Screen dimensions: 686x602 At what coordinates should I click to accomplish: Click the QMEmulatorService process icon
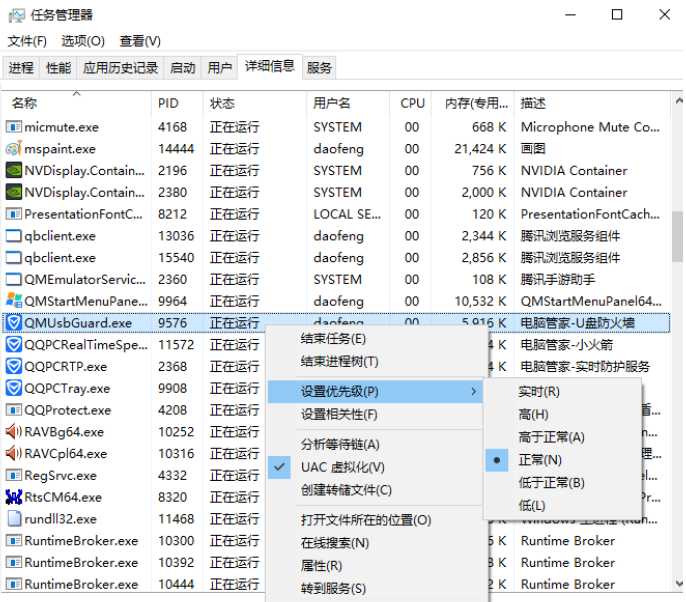[14, 279]
